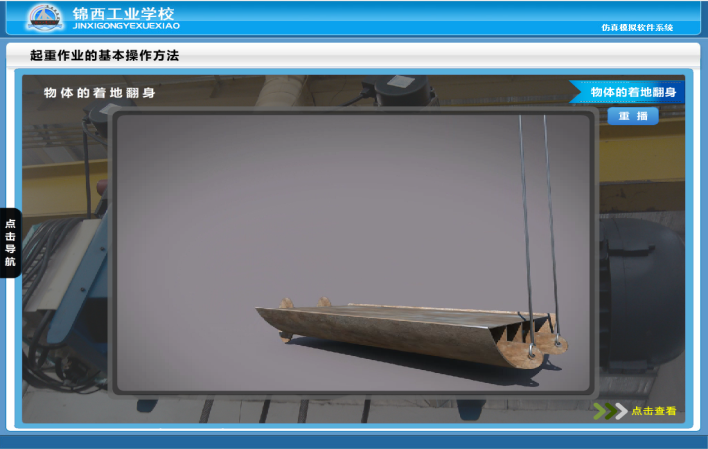Click the white 物体的着地翻身 heading

coord(99,93)
